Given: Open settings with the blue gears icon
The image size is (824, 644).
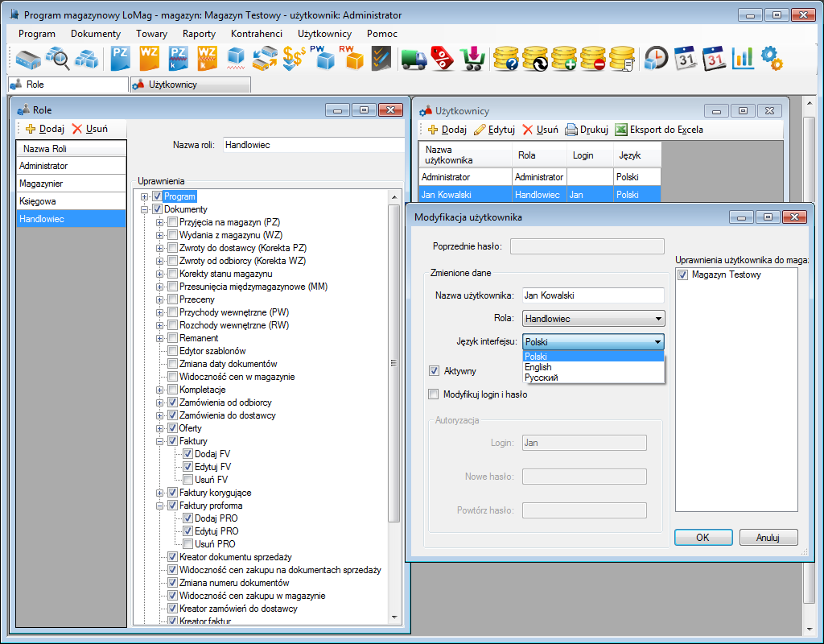Looking at the screenshot, I should tap(772, 58).
